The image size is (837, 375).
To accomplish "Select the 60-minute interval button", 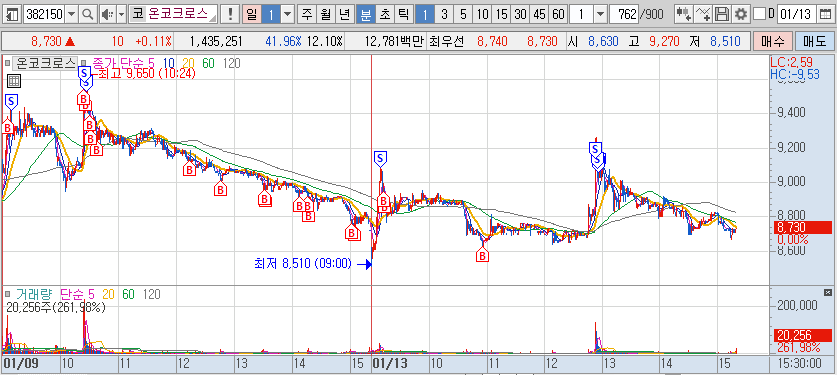I will click(x=558, y=14).
